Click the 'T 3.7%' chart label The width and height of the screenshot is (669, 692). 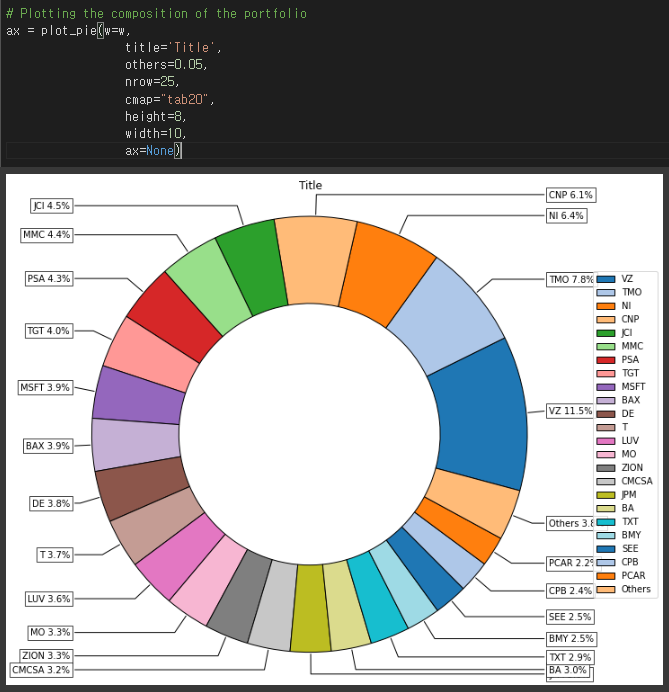coord(55,555)
